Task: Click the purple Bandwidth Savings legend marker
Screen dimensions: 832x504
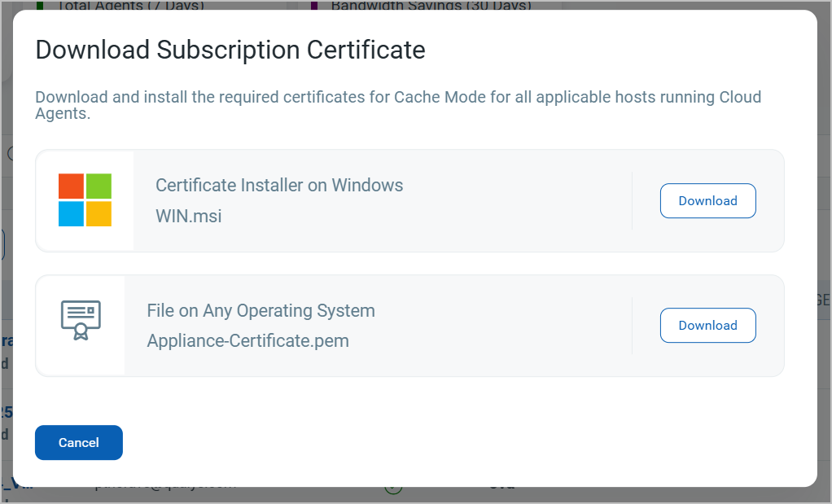Action: pyautogui.click(x=314, y=5)
